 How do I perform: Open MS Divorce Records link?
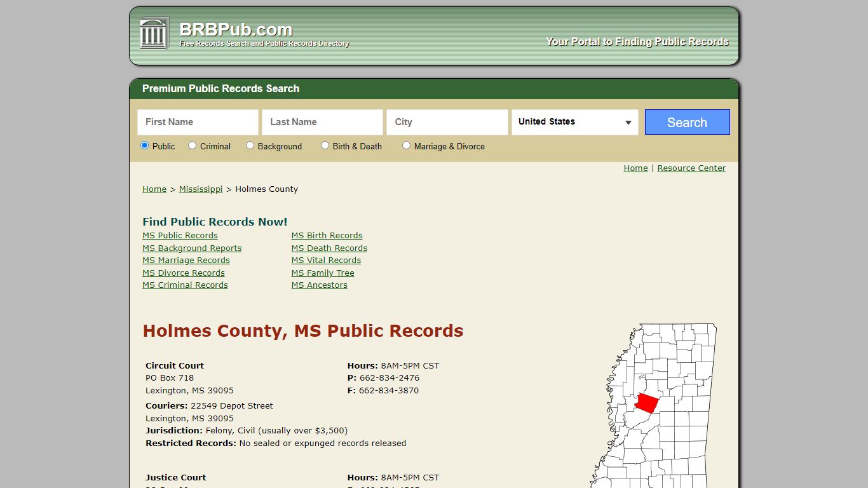[x=184, y=273]
